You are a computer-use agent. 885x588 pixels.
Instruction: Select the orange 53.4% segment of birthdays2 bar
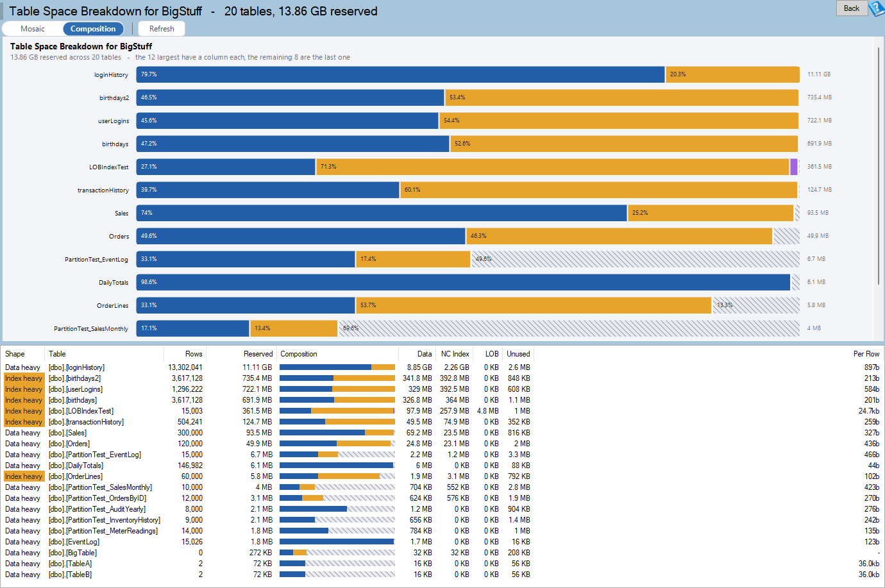coord(622,97)
